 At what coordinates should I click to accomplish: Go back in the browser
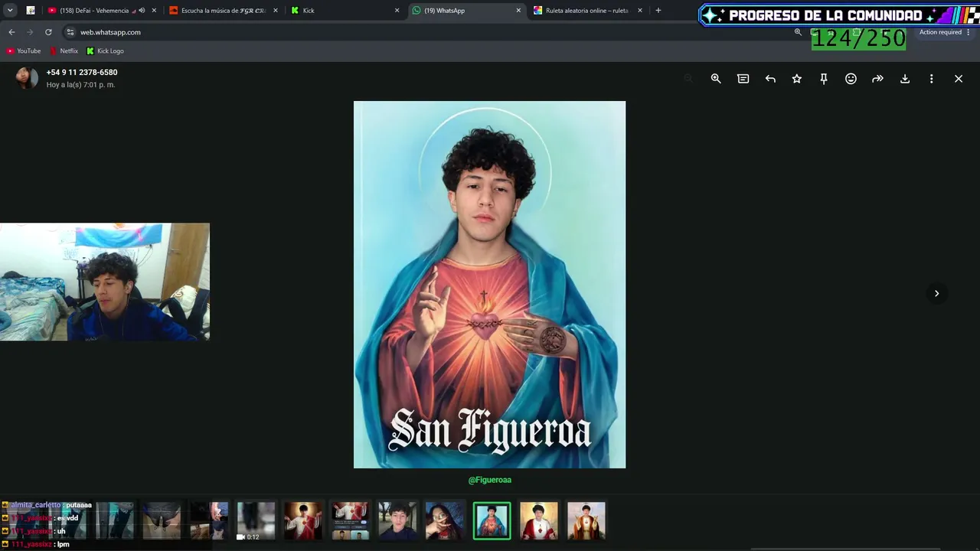tap(11, 32)
